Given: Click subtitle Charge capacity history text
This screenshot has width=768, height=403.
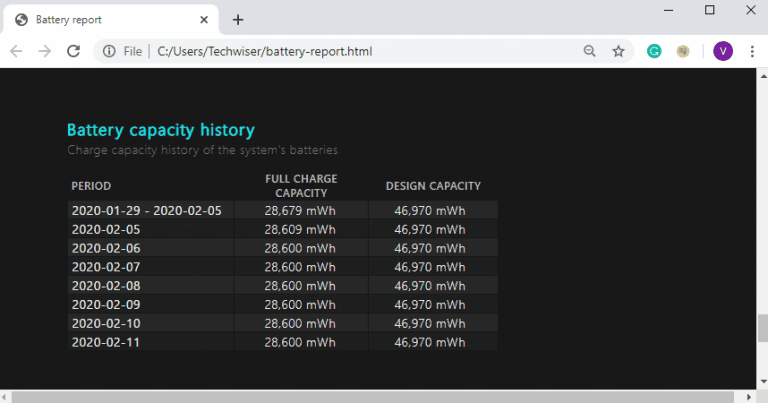Looking at the screenshot, I should pyautogui.click(x=202, y=150).
